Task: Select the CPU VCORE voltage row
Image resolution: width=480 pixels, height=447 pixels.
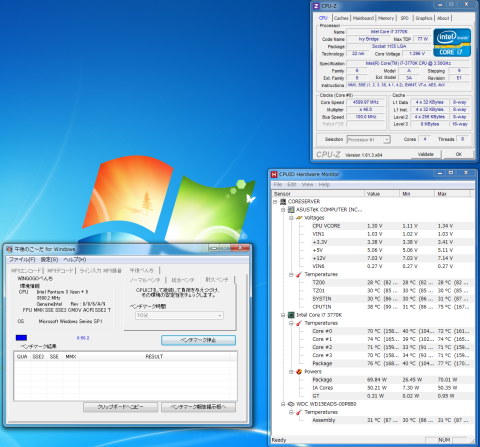Action: pyautogui.click(x=393, y=226)
